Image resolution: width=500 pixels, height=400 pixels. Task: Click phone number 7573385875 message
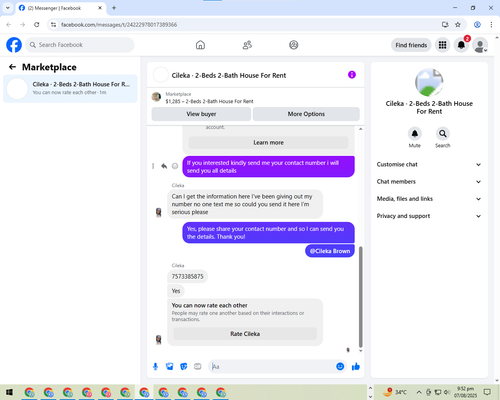coord(187,276)
